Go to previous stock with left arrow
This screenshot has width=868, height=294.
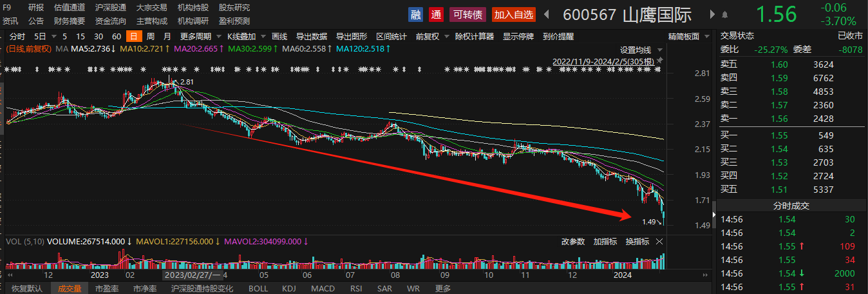click(x=547, y=14)
